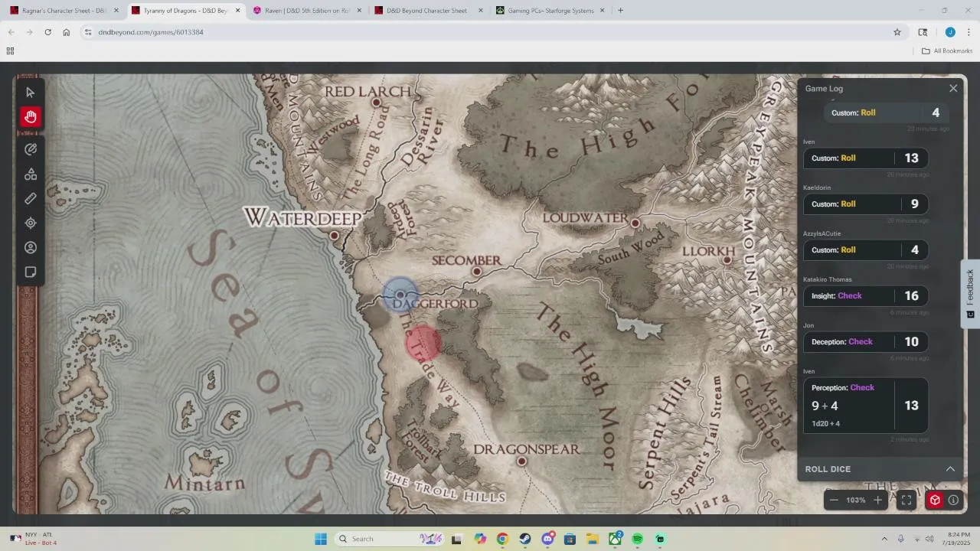Reload the page

pos(47,32)
